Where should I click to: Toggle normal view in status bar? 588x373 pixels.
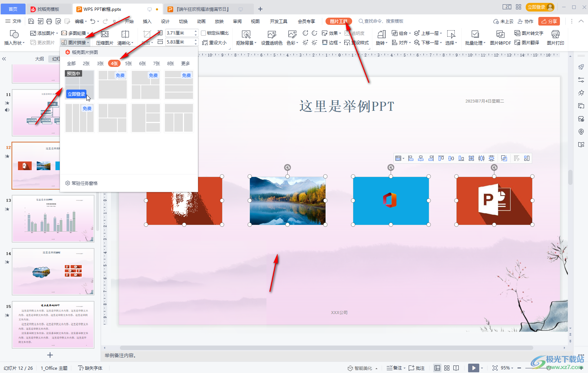pos(437,368)
